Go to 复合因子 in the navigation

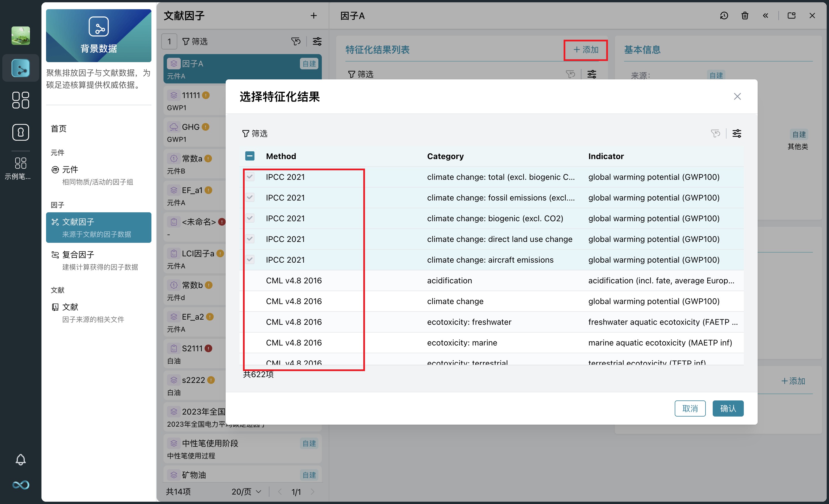(78, 255)
